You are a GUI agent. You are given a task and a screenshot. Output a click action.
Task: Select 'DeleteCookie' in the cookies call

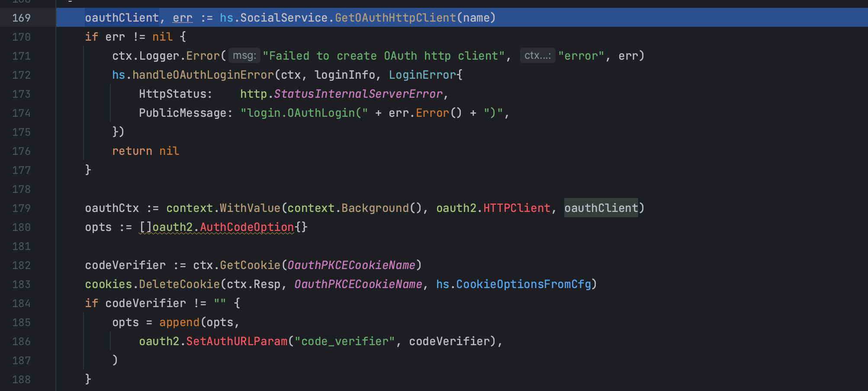coord(180,284)
